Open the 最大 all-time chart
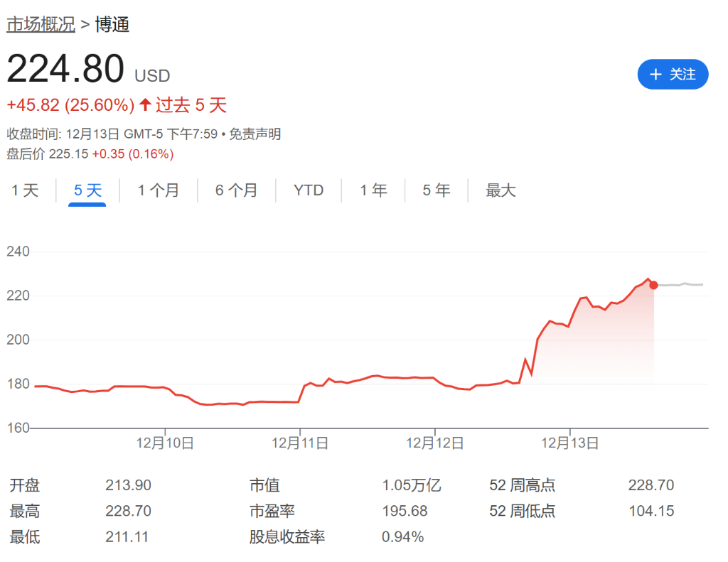The height and width of the screenshot is (562, 728). tap(500, 190)
